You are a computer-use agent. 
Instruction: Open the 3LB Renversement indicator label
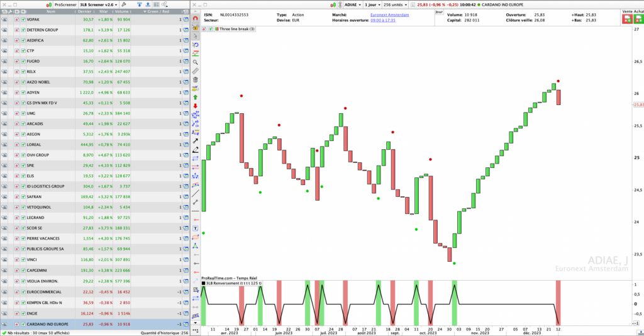pyautogui.click(x=234, y=283)
